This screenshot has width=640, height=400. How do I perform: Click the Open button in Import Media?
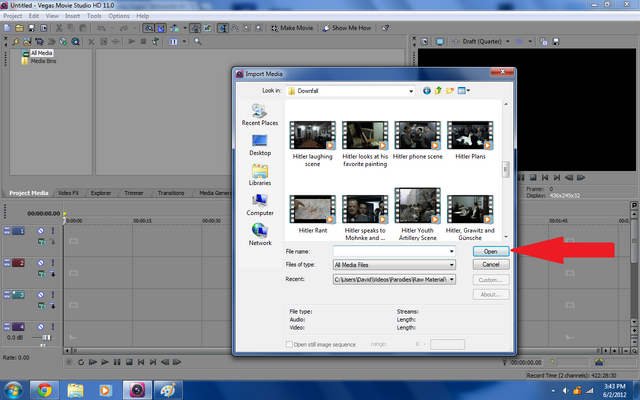click(491, 251)
